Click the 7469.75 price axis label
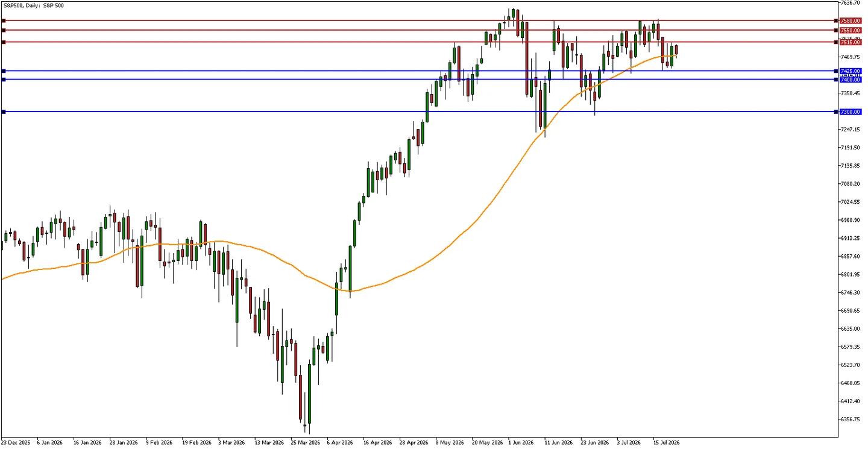The image size is (868, 449). [850, 57]
